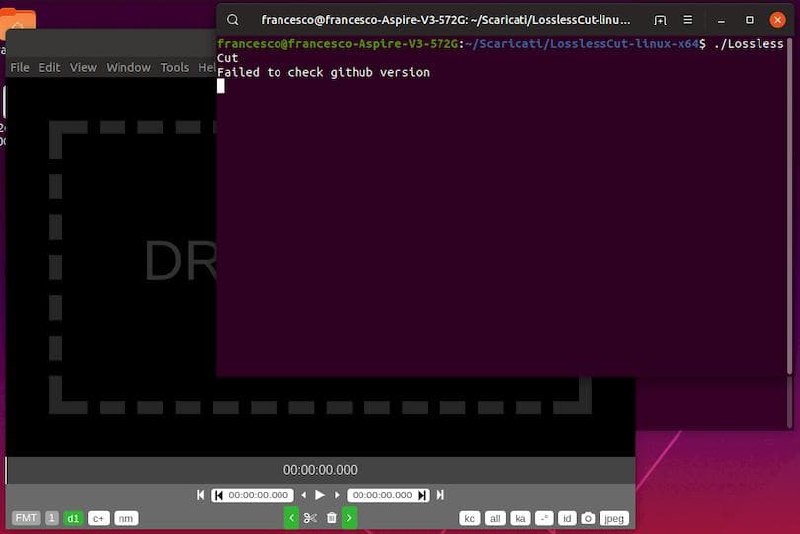
Task: Toggle the all streams button
Action: coord(495,518)
